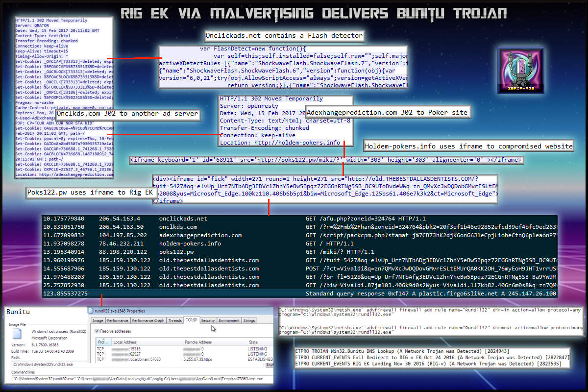Switch to the Performance Graph tab
Image resolution: width=588 pixels, height=392 pixels.
[x=148, y=320]
